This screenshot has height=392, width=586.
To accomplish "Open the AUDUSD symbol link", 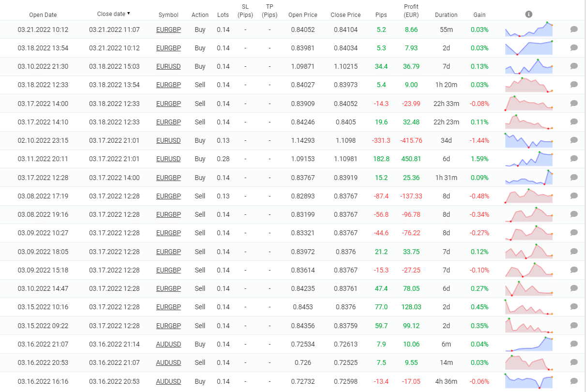I will point(168,344).
